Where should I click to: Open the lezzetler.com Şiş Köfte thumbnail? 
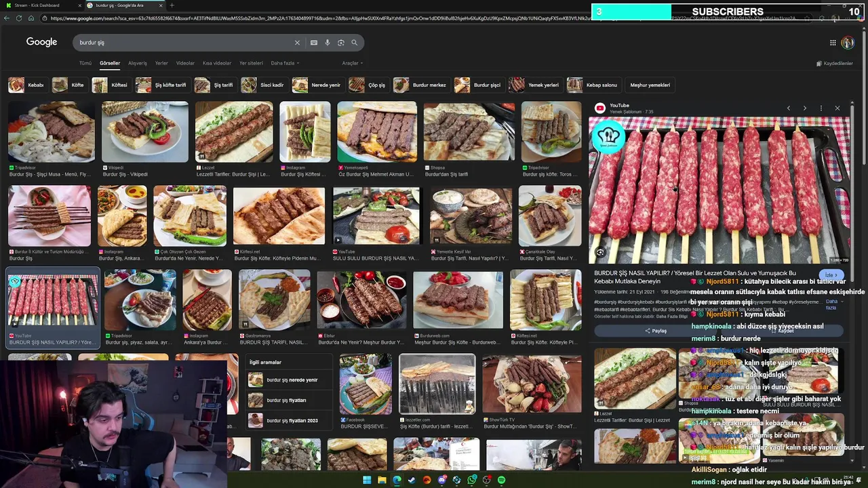437,384
